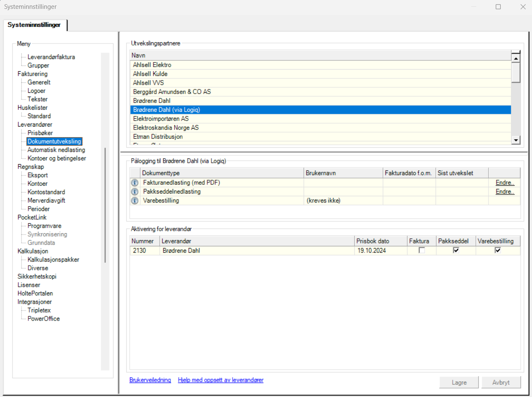Screen dimensions: 532x397
Task: Select Merverdiavgift in the tree
Action: [x=46, y=200]
